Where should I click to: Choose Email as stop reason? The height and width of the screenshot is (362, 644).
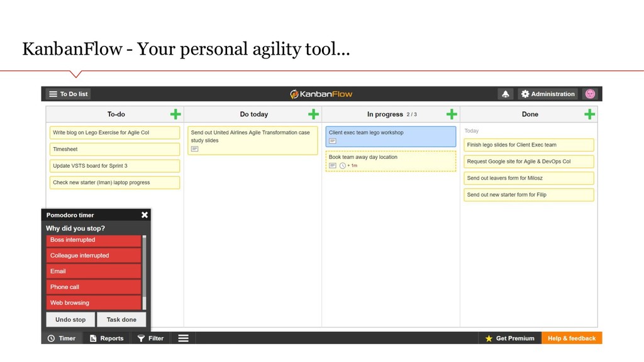point(94,271)
